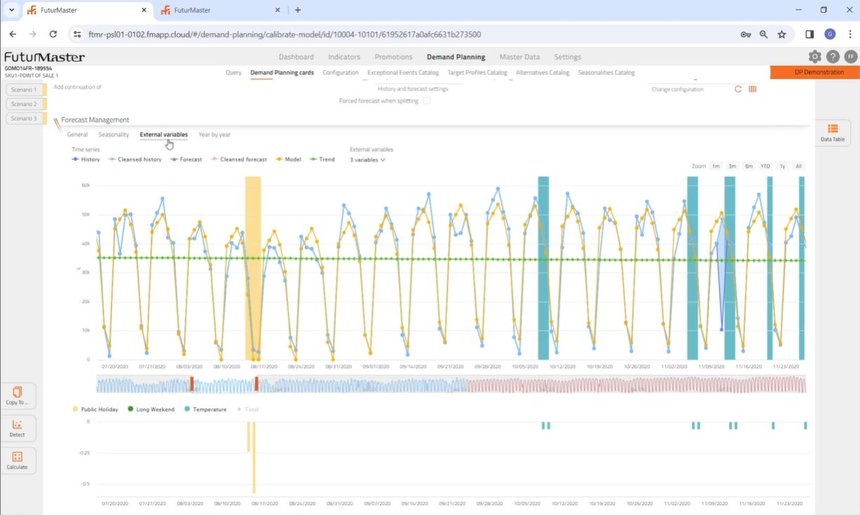This screenshot has height=515, width=860.
Task: Open the tab search dropdown arrow
Action: 11,10
